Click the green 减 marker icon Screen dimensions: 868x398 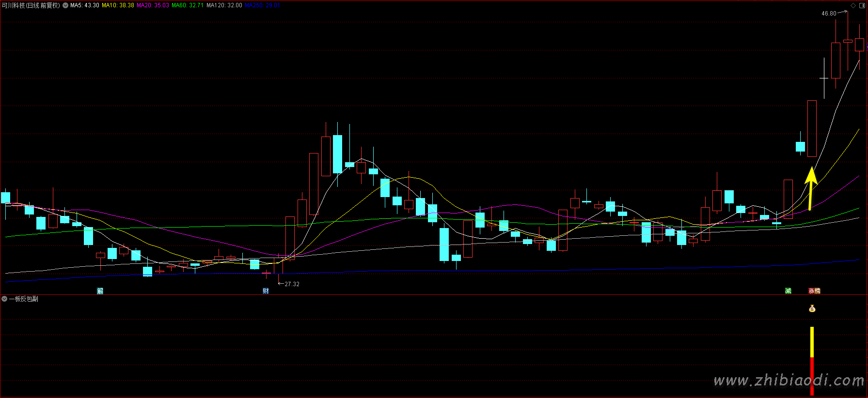(x=788, y=291)
